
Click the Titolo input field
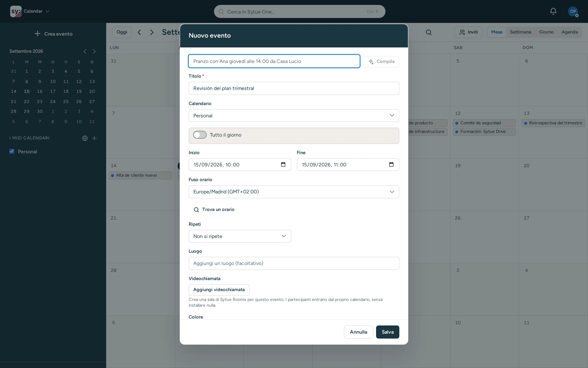click(x=294, y=88)
